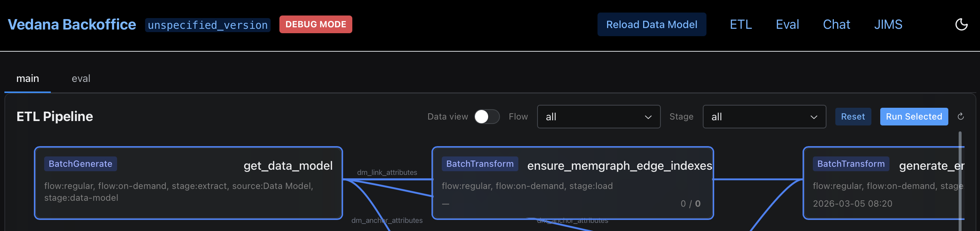The width and height of the screenshot is (980, 231).
Task: Click the pipeline vertical scrollbar
Action: pos(960,179)
